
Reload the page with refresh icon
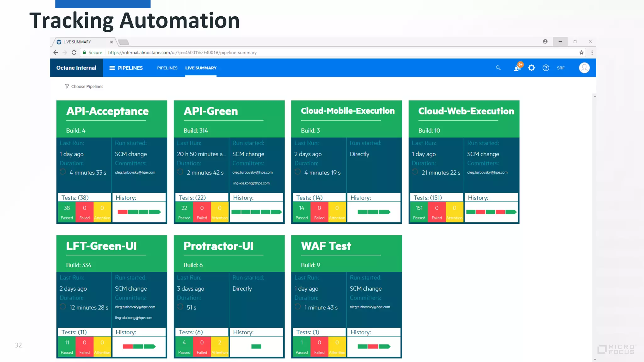(x=74, y=52)
